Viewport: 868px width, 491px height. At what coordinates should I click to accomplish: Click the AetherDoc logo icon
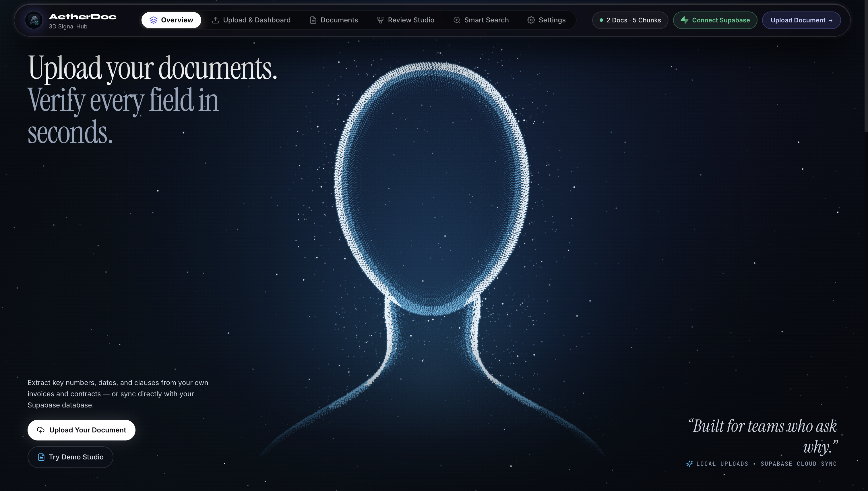point(34,20)
